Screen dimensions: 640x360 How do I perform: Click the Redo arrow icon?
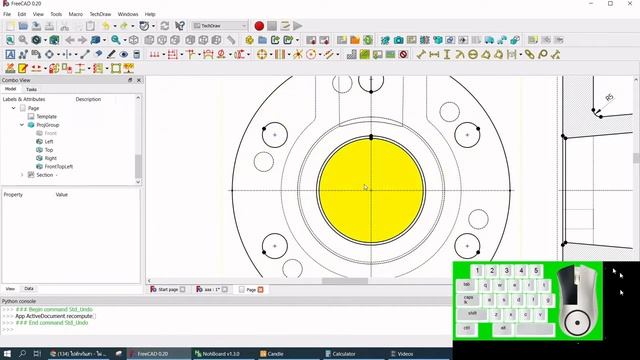(x=124, y=26)
